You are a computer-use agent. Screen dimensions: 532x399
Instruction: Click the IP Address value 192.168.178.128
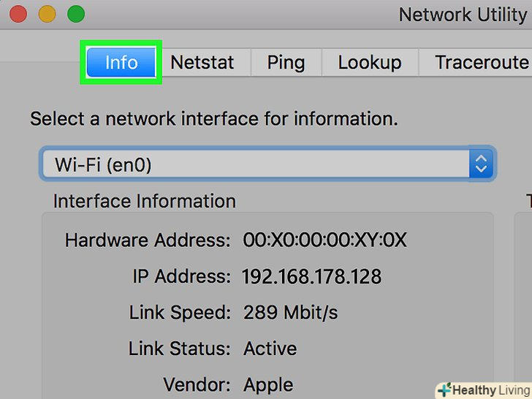click(x=312, y=277)
